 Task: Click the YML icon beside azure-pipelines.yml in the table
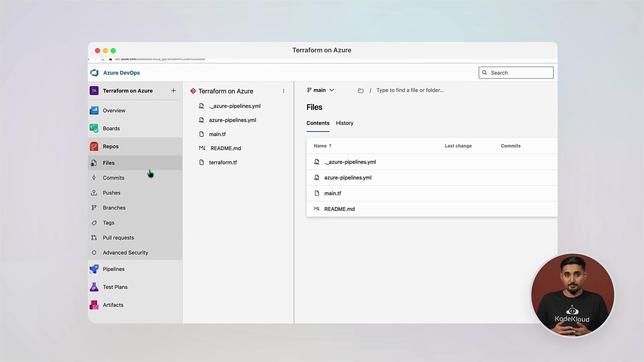click(x=317, y=178)
